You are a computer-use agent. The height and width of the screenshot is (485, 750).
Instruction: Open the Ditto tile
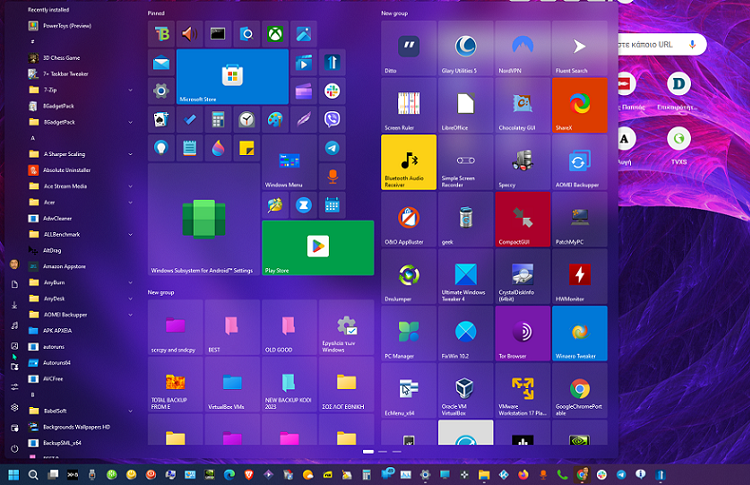[x=409, y=48]
